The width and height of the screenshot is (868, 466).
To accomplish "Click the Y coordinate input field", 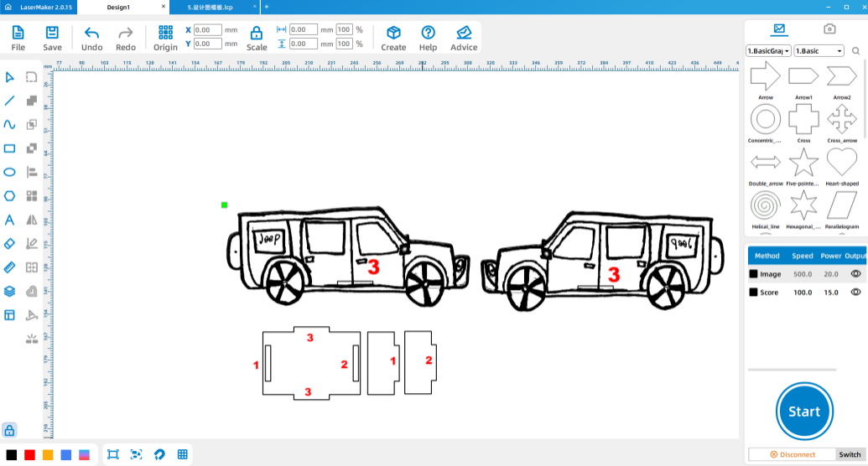I will click(x=208, y=44).
